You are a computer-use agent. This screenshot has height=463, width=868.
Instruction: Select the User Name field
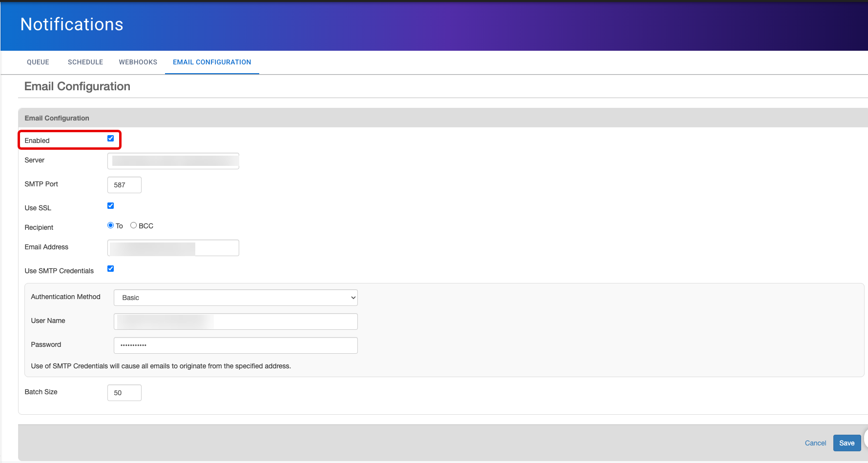(235, 321)
